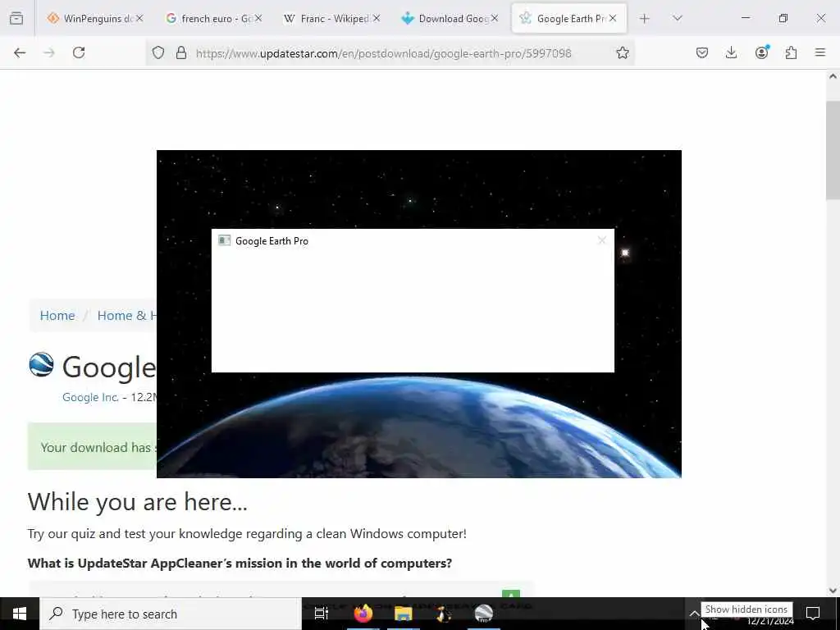
Task: Click the quiz question about UpdateStar AppCleaner
Action: pos(240,563)
